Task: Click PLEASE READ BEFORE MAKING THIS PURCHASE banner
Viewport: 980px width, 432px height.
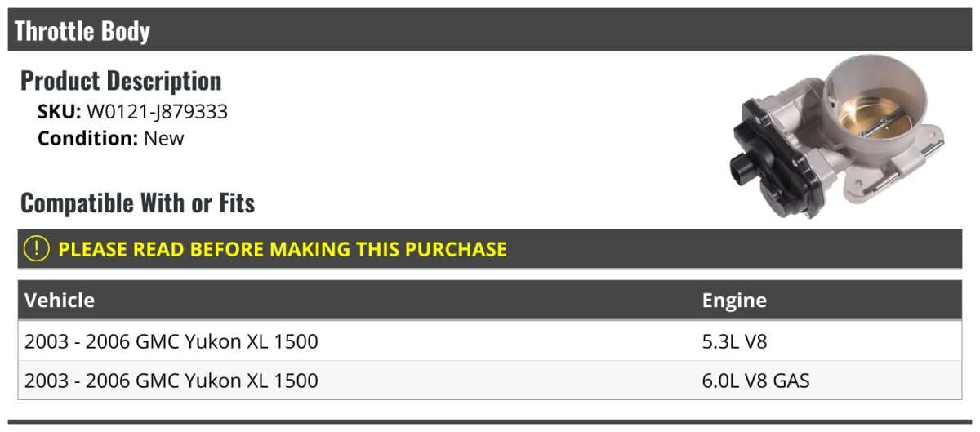Action: 283,249
